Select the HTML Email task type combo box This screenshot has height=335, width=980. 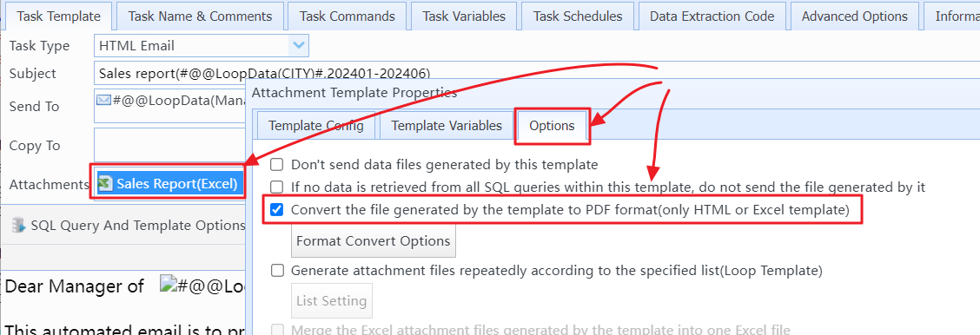point(202,45)
